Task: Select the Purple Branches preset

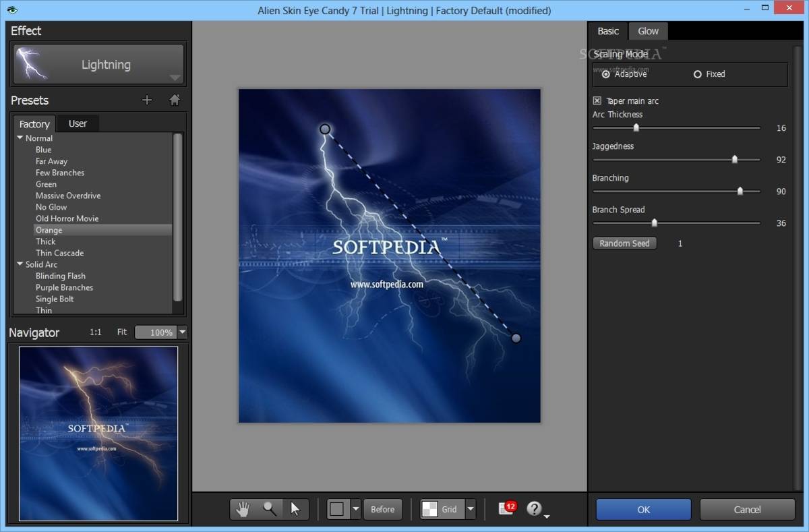Action: [x=64, y=287]
